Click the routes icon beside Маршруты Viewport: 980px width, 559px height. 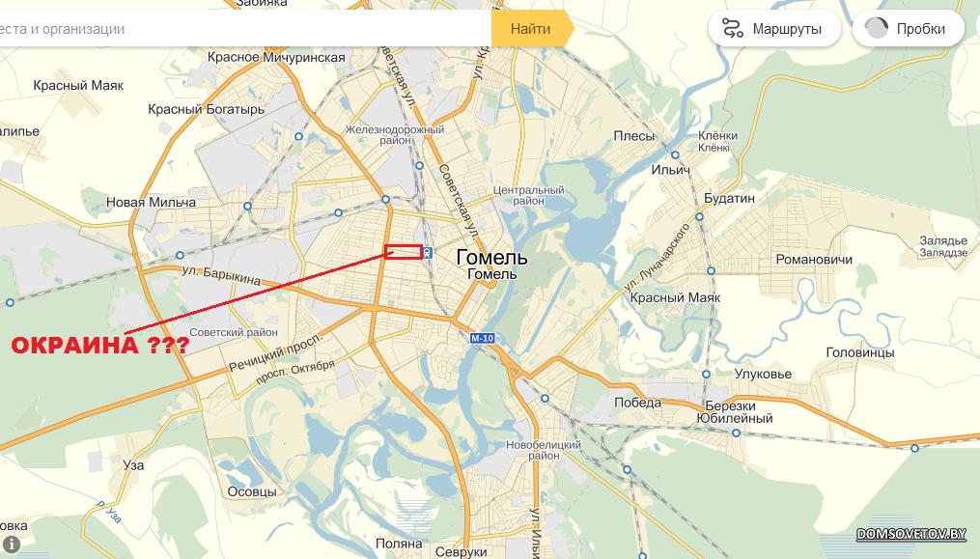coord(733,29)
